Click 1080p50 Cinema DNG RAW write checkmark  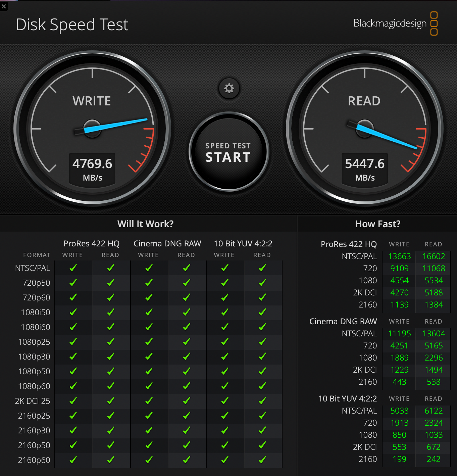[x=149, y=371]
